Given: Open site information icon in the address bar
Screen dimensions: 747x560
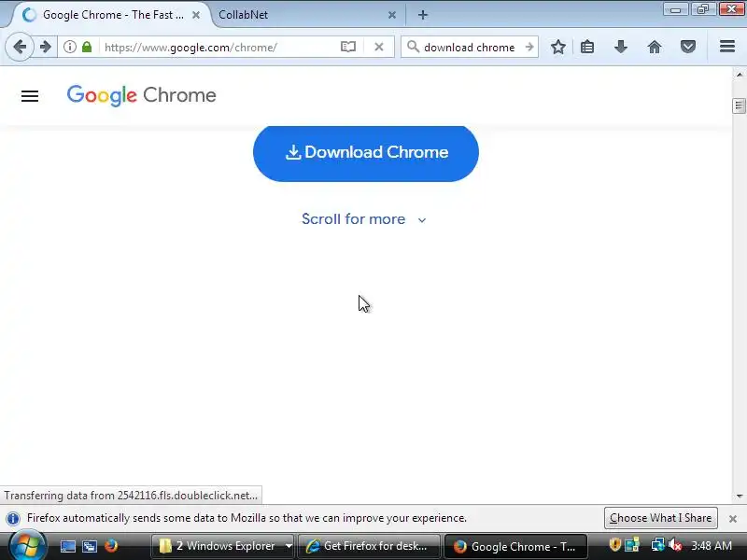Looking at the screenshot, I should [x=70, y=47].
